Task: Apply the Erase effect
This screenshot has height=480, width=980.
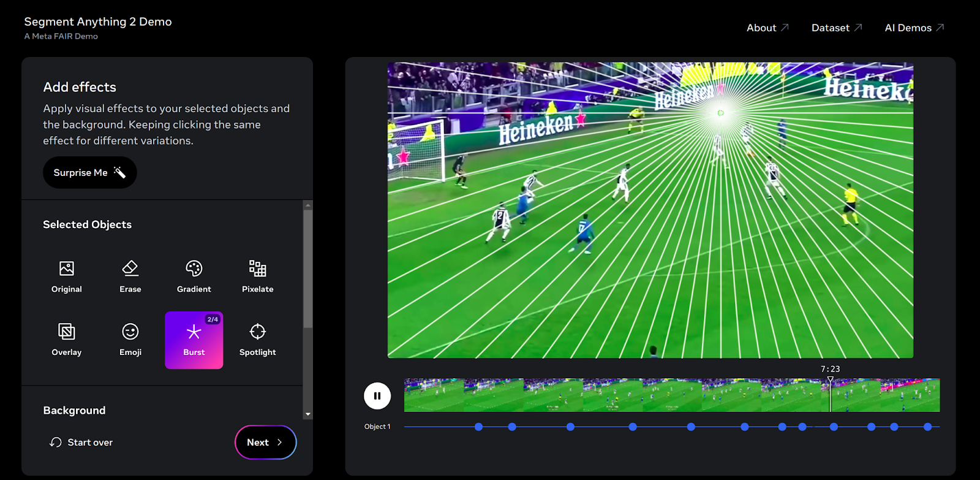Action: (x=130, y=276)
